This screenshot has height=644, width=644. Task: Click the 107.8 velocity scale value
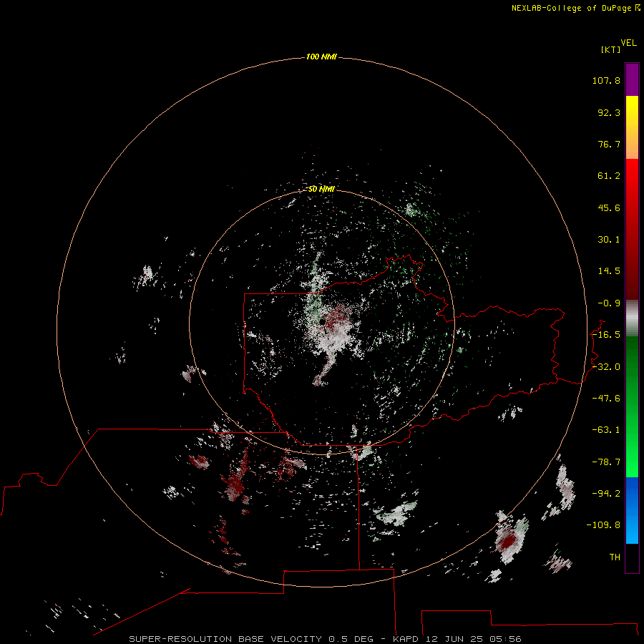[x=606, y=80]
